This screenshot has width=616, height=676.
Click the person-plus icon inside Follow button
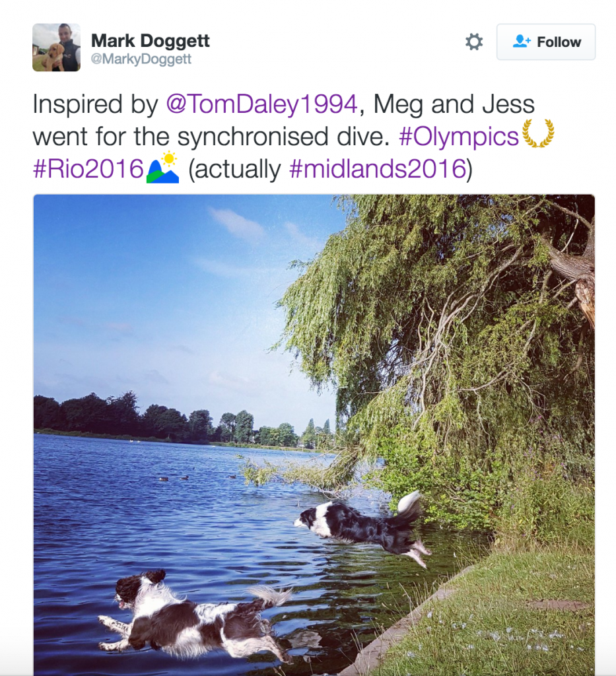pyautogui.click(x=521, y=42)
